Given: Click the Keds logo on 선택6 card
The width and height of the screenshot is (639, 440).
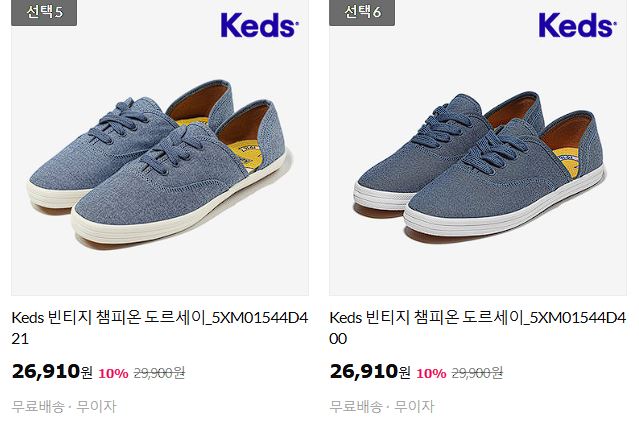Looking at the screenshot, I should pyautogui.click(x=577, y=25).
